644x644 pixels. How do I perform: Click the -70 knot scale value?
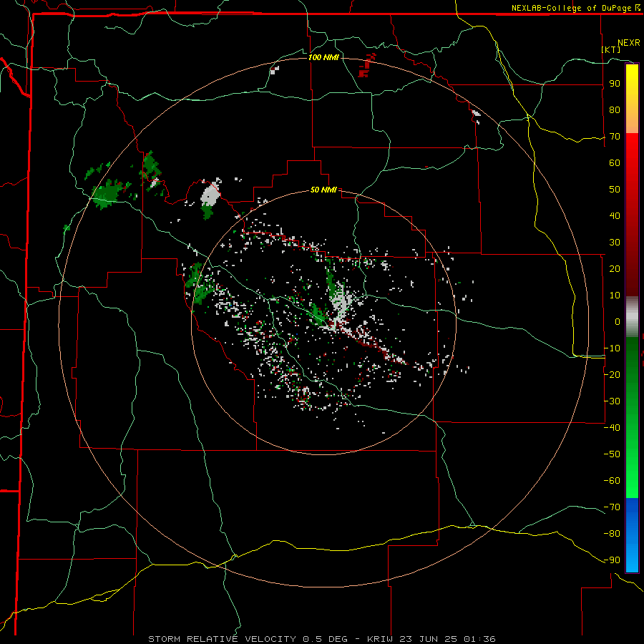click(x=612, y=507)
